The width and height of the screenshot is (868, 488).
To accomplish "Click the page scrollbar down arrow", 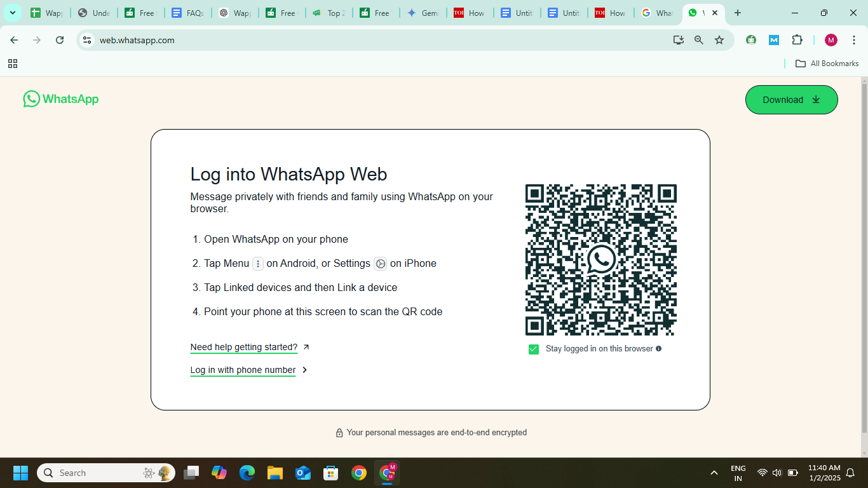I will (864, 453).
